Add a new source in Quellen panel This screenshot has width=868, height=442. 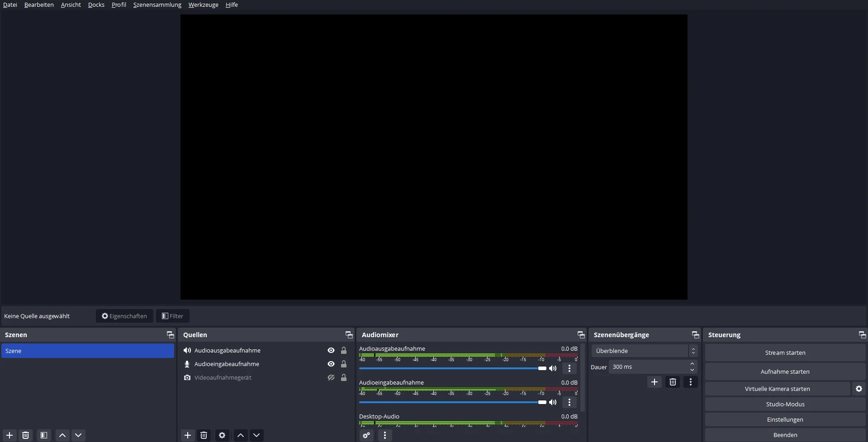188,435
